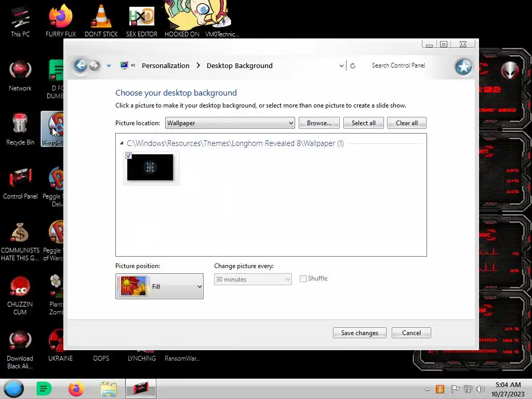The width and height of the screenshot is (532, 399).
Task: Open the FURRY FUX Firefox desktop shortcut
Action: point(60,21)
